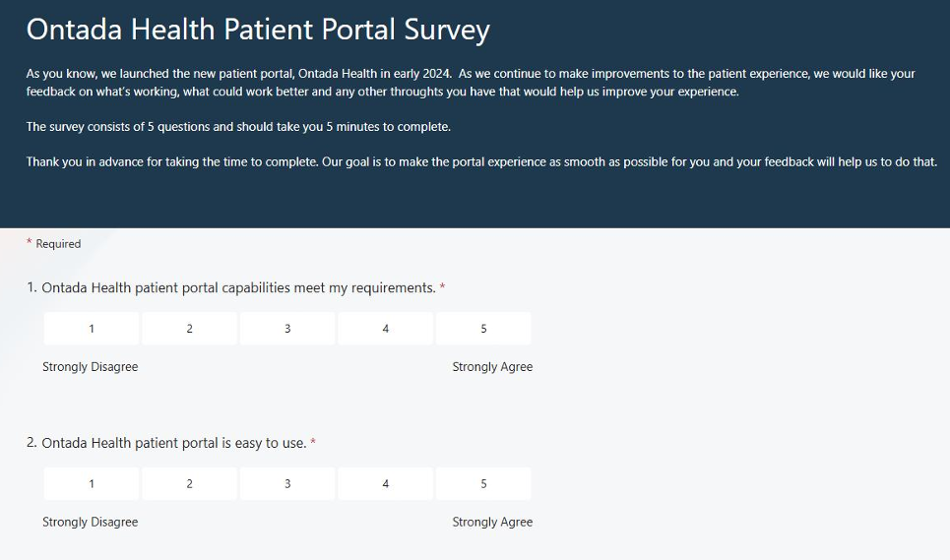Image resolution: width=950 pixels, height=560 pixels.
Task: Click Strongly Agree label under question 2
Action: (x=492, y=522)
